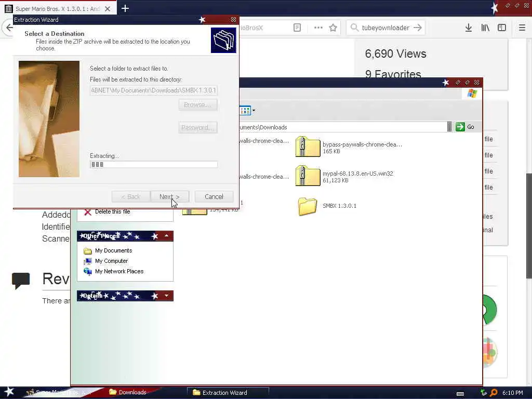Bookmark this page with star icon
Screen dimensions: 532x399
coord(333,28)
